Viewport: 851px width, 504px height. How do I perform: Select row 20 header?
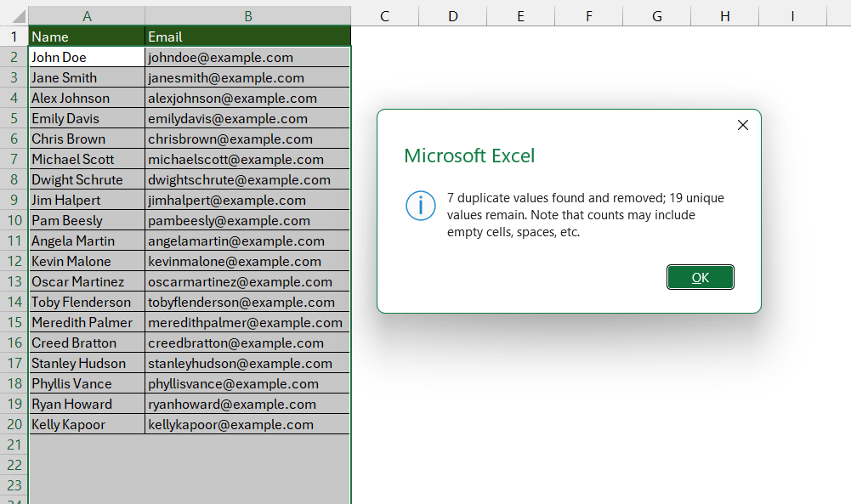[14, 424]
